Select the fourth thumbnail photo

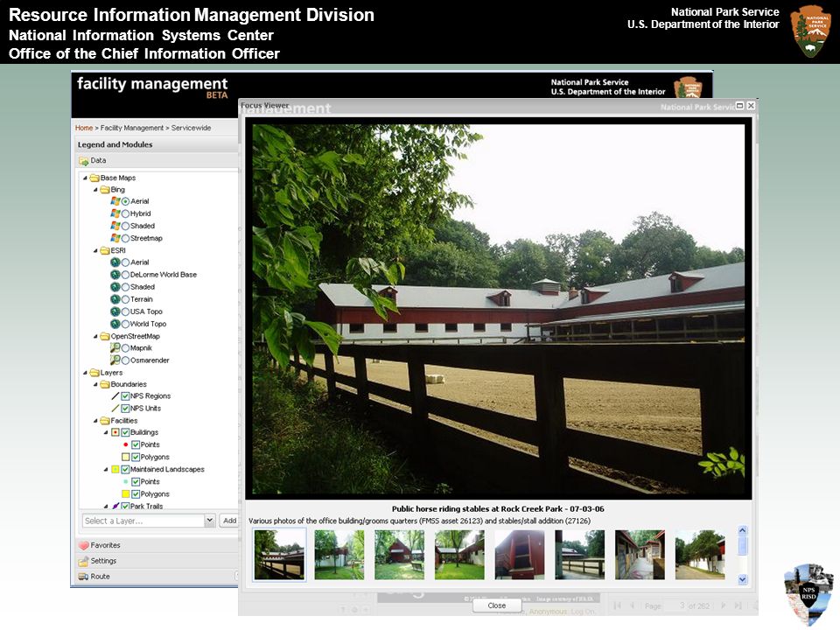[459, 555]
